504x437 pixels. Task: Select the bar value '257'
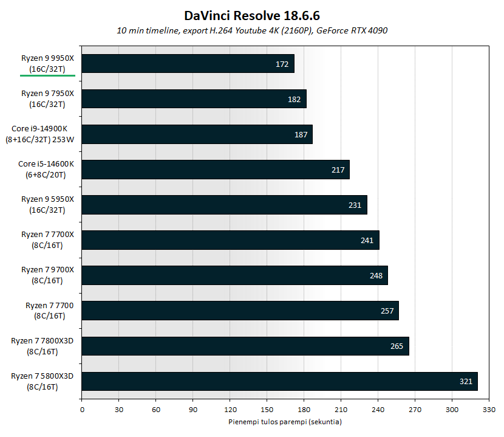(x=387, y=311)
